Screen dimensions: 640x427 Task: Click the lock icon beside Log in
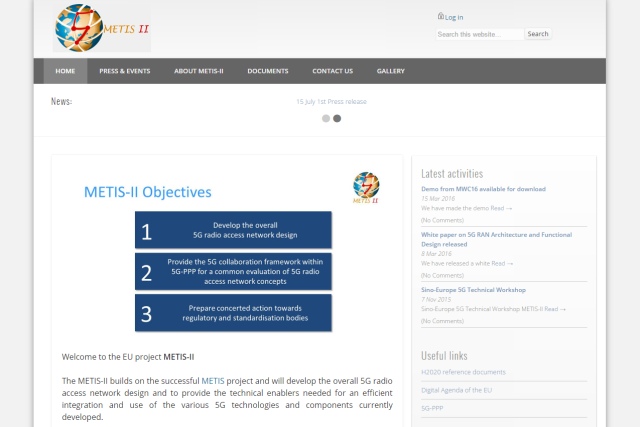coord(440,16)
